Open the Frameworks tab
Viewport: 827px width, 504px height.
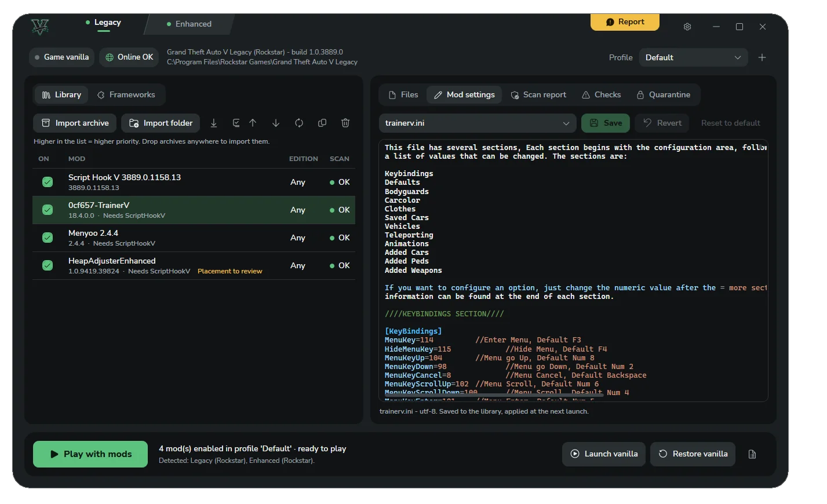pyautogui.click(x=126, y=94)
